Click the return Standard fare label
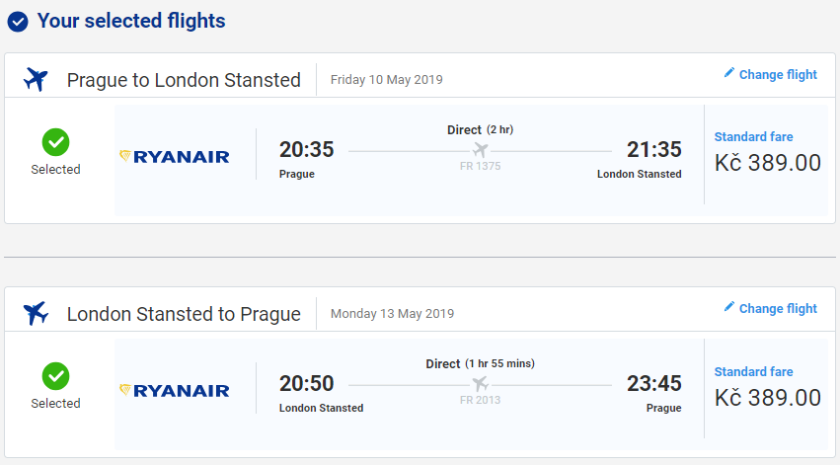The image size is (840, 465). point(754,372)
